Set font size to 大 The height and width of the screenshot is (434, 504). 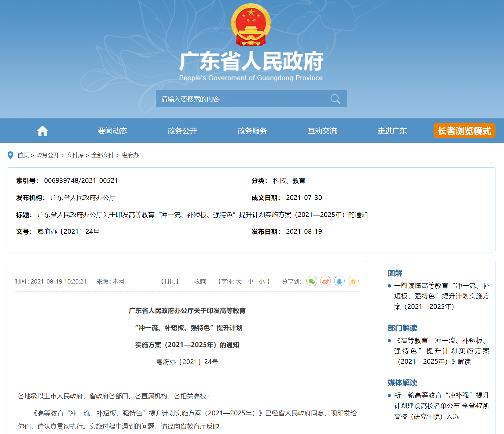pyautogui.click(x=239, y=281)
